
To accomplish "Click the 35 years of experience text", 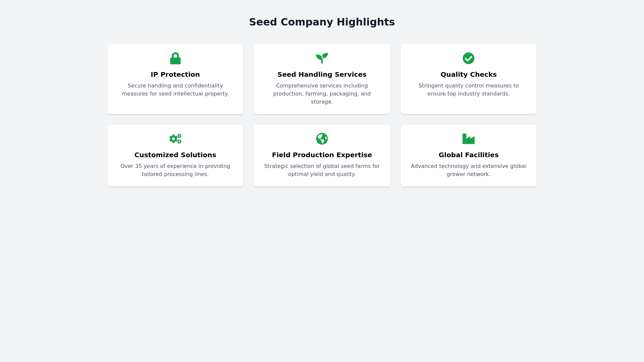I will click(x=175, y=170).
